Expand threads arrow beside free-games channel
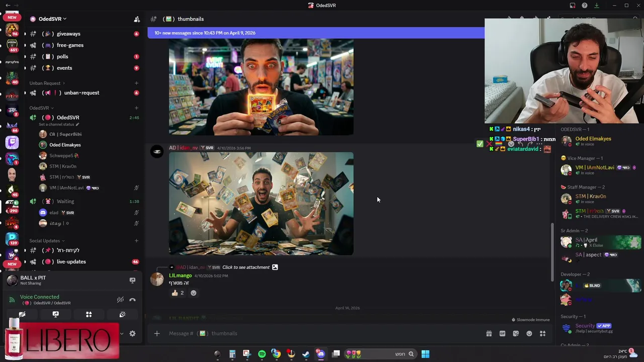644x362 pixels. click(25, 45)
